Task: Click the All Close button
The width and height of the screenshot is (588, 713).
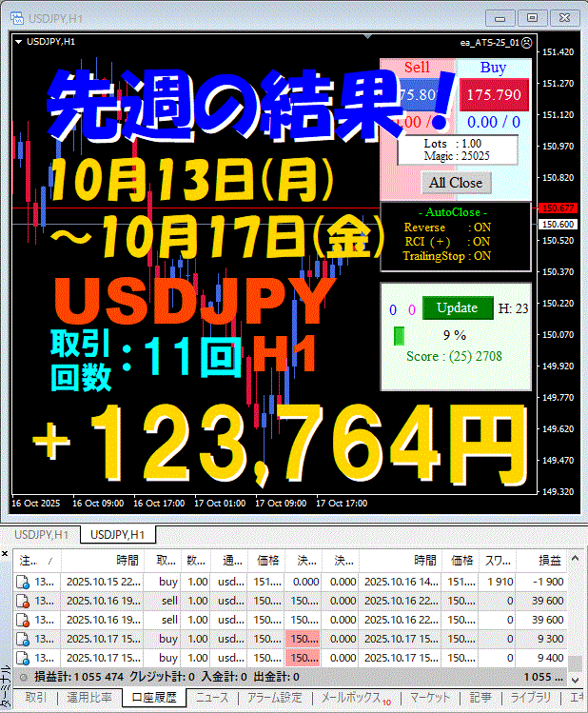Action: click(x=456, y=183)
